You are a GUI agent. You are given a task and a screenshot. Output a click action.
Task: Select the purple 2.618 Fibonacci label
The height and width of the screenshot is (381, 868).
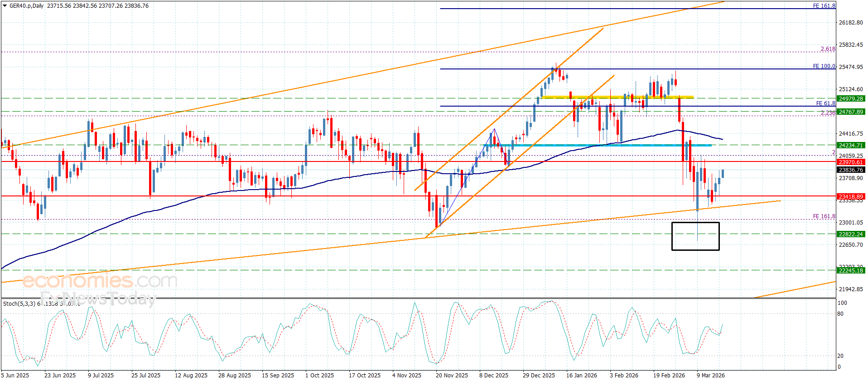pos(828,49)
